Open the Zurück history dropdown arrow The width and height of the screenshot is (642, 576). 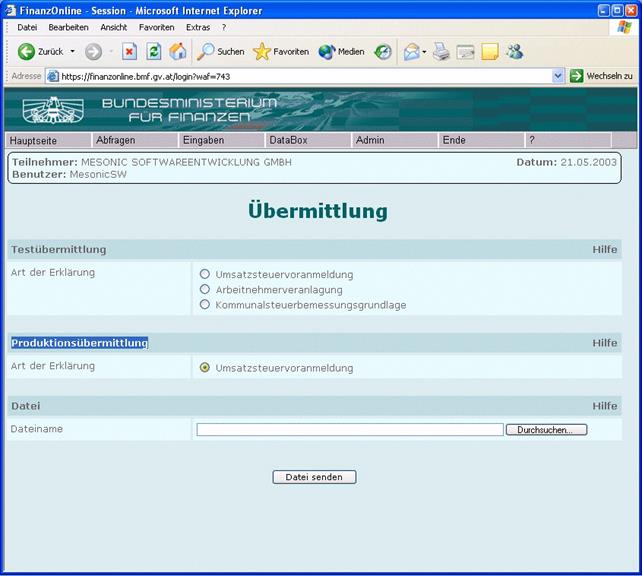tap(72, 51)
